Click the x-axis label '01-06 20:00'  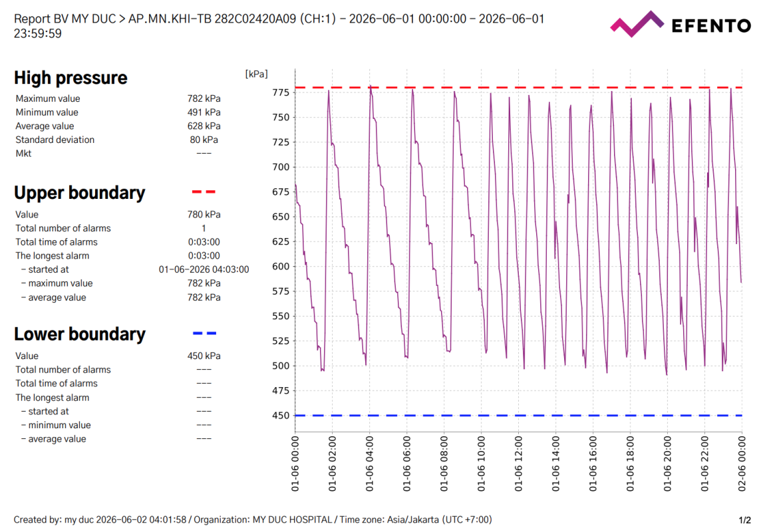667,464
